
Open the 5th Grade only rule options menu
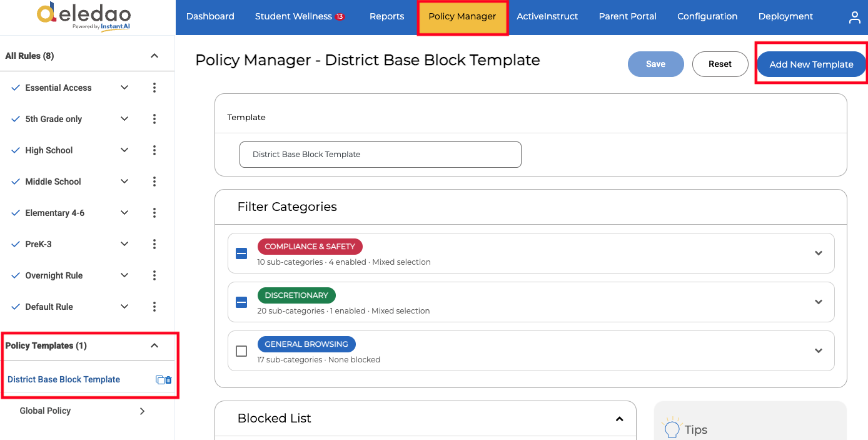point(154,119)
